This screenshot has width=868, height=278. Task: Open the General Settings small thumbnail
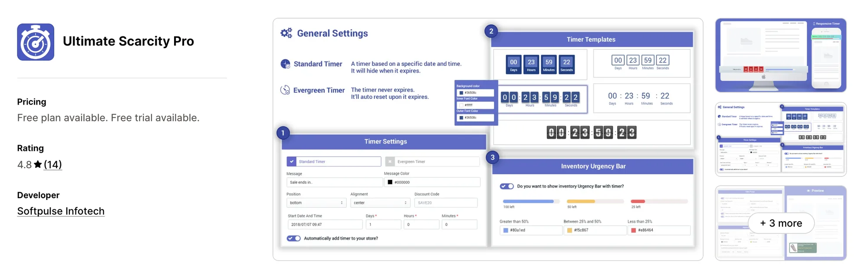click(781, 139)
